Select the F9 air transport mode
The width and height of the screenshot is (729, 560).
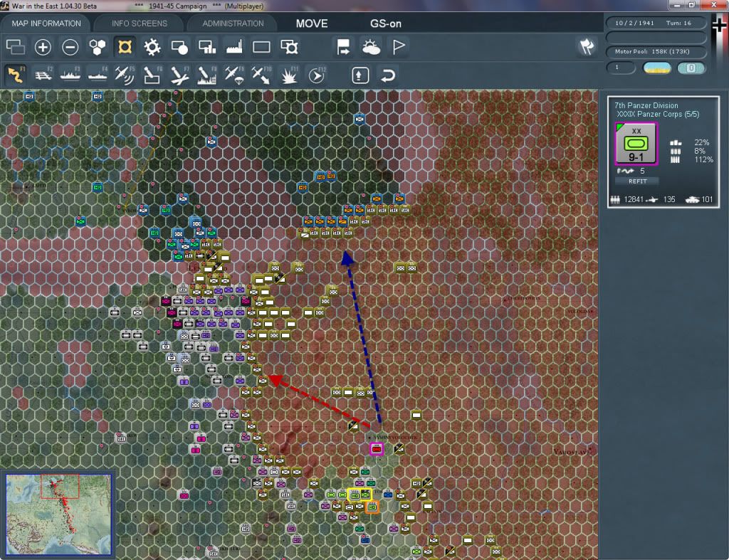pos(234,75)
